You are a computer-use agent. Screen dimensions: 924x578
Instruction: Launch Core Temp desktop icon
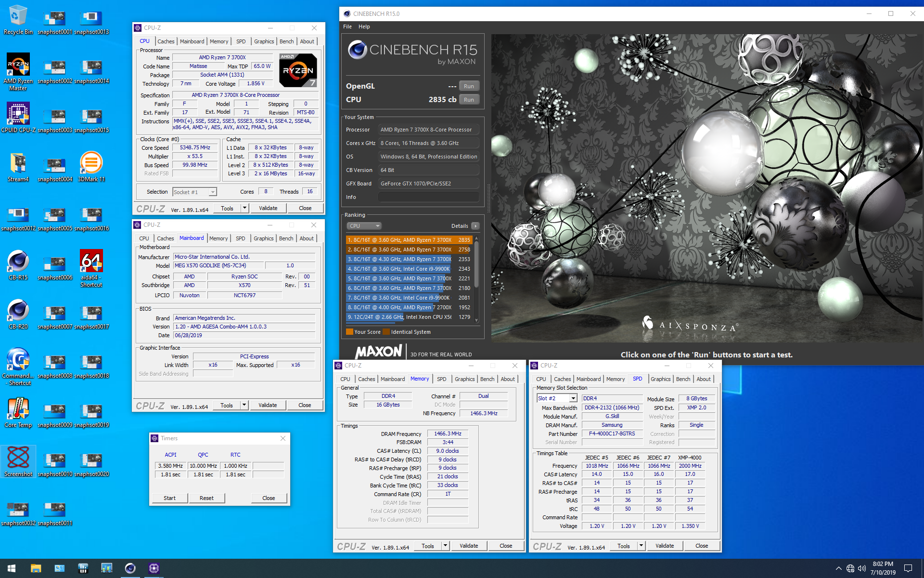pos(18,412)
